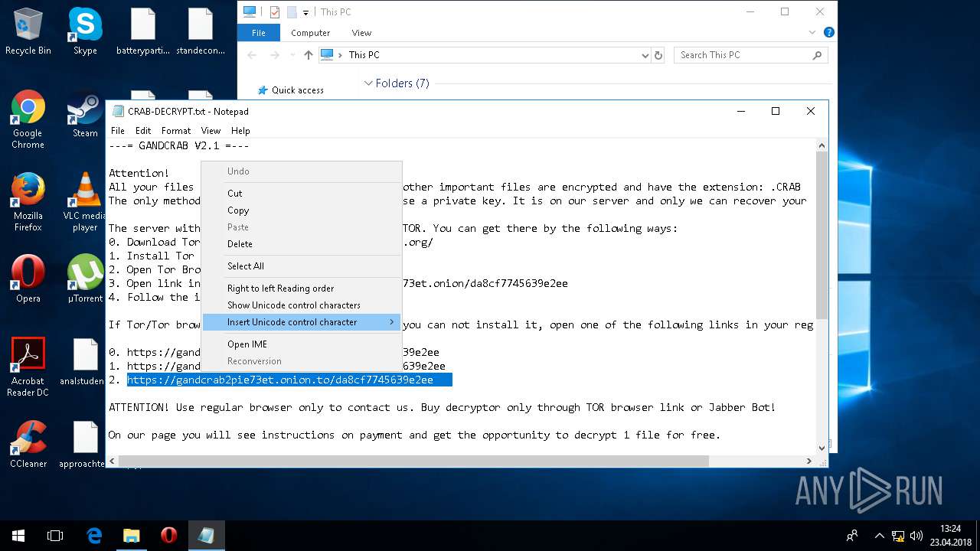Open Notepad Edit menu
The image size is (980, 551).
pos(143,131)
